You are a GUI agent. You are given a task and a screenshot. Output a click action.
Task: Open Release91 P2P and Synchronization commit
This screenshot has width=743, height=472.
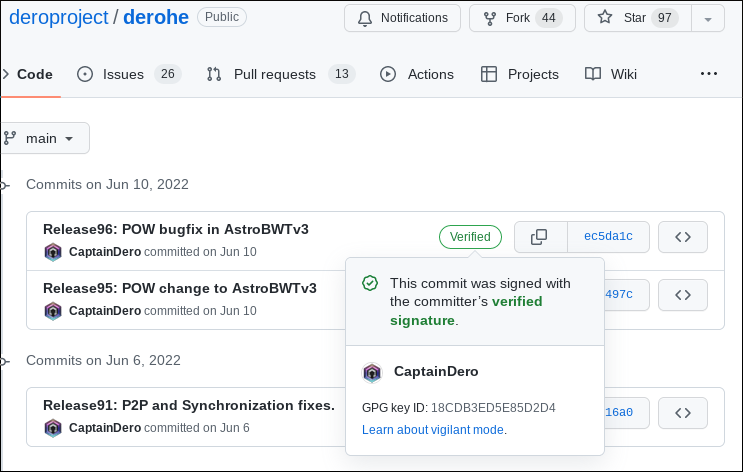(x=189, y=405)
